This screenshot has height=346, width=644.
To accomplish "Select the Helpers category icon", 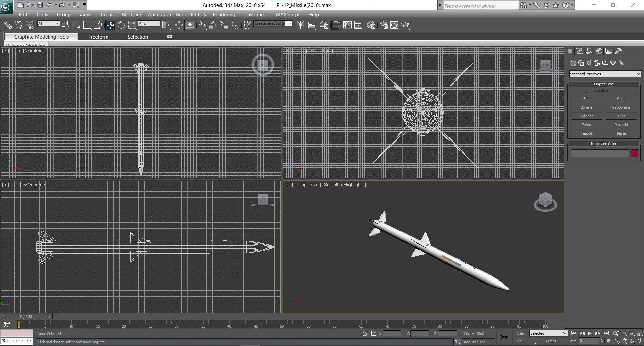I will [x=605, y=63].
